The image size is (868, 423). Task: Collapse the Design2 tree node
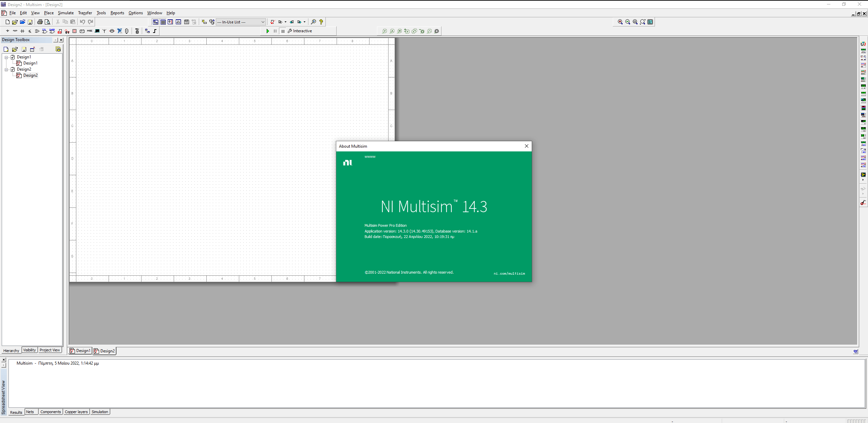(x=6, y=69)
